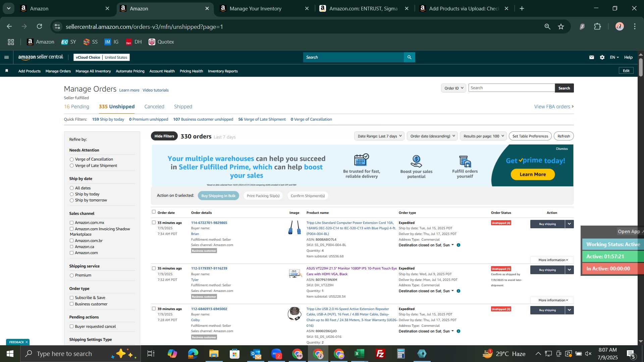
Task: Switch to Manage Your Inventory browser tab
Action: pos(264,8)
